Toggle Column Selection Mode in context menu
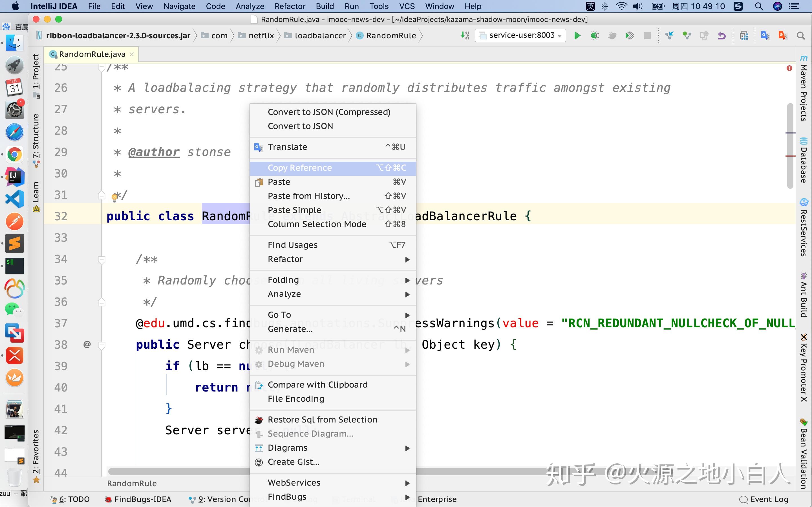This screenshot has height=507, width=812. 317,224
